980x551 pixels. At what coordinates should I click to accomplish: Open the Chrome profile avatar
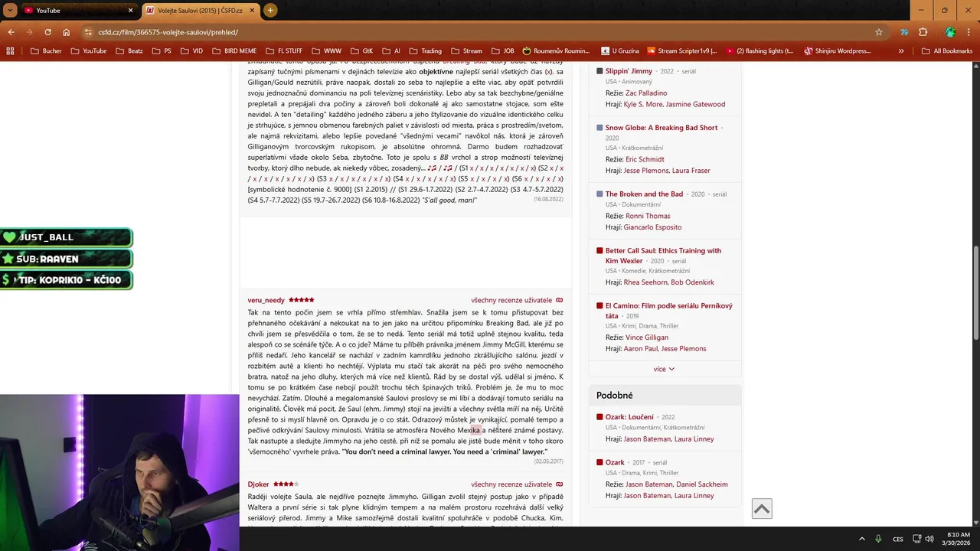click(x=950, y=32)
